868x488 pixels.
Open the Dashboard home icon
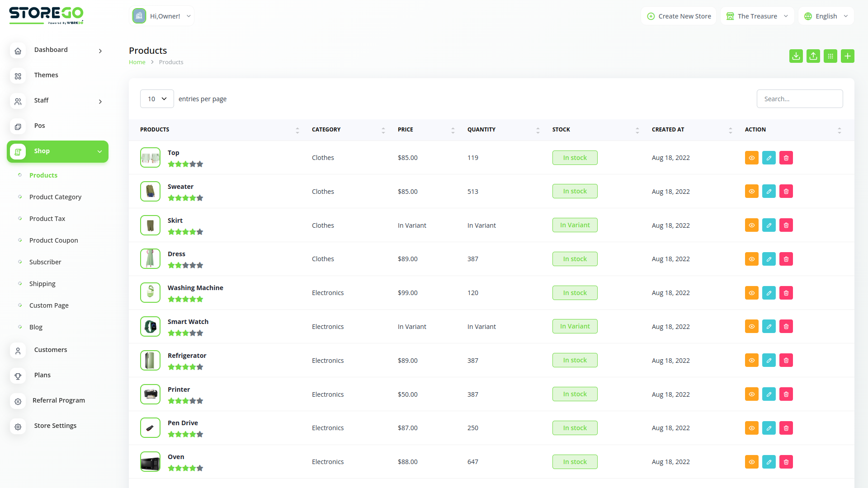(x=18, y=51)
